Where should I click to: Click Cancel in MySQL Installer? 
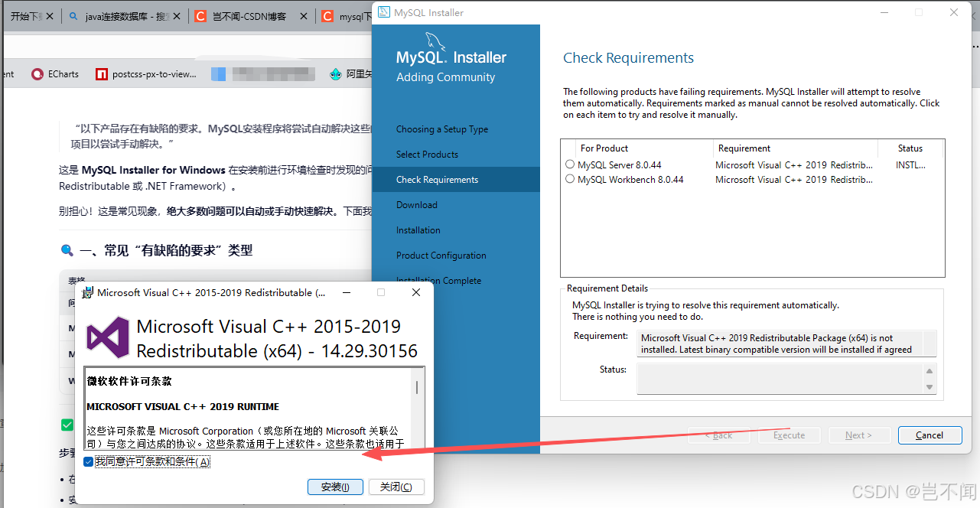(x=930, y=435)
